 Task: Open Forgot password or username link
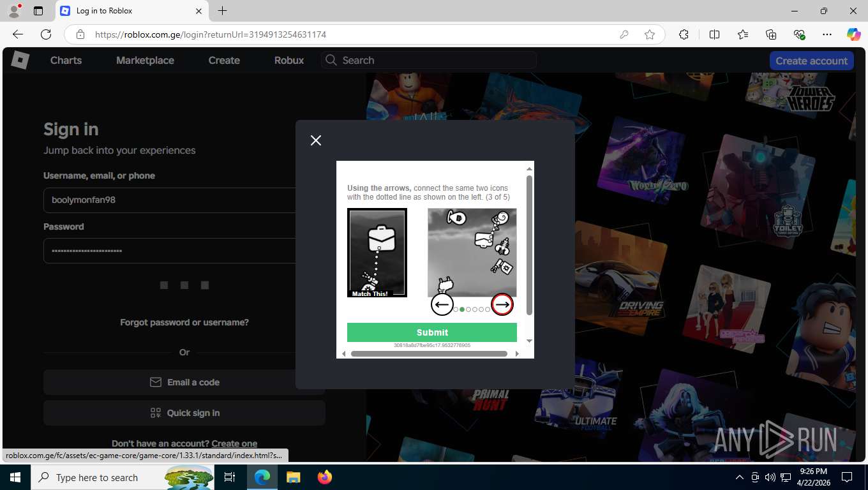(184, 322)
